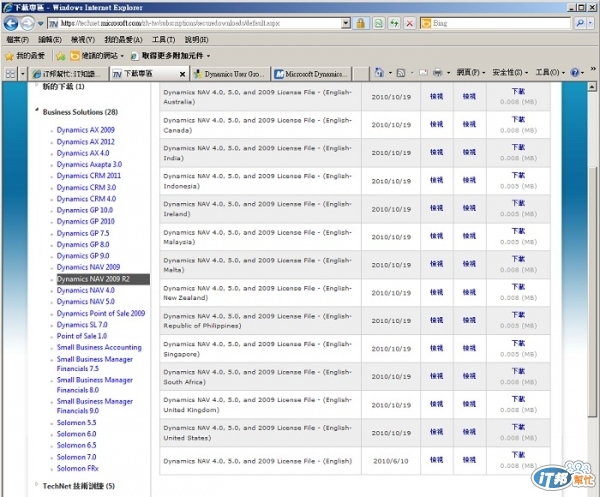Open the 檔案(F) menu

[x=18, y=40]
